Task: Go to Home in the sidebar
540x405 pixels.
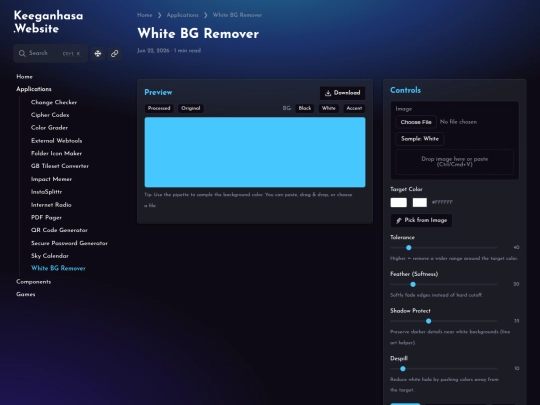Action: (24, 76)
